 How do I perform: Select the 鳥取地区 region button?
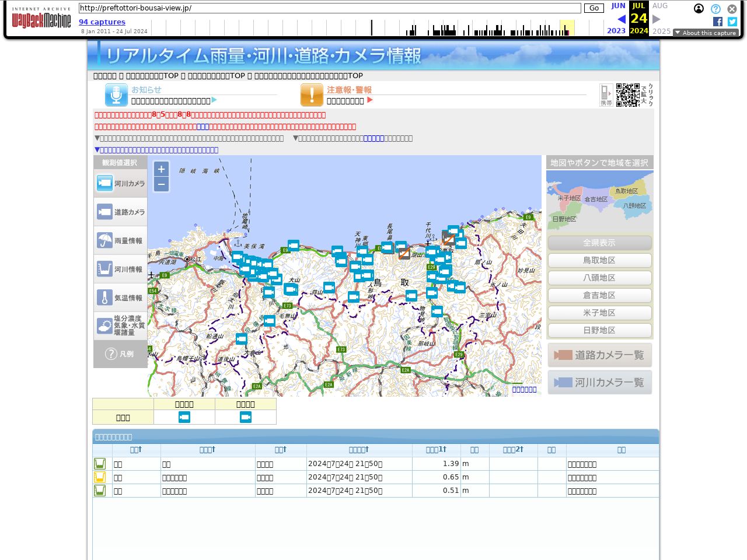click(599, 260)
